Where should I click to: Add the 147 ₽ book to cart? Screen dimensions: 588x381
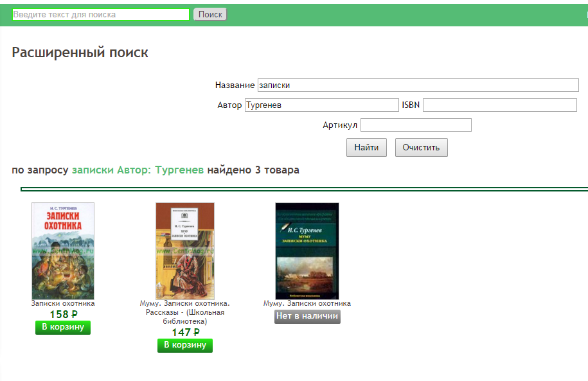(x=185, y=346)
